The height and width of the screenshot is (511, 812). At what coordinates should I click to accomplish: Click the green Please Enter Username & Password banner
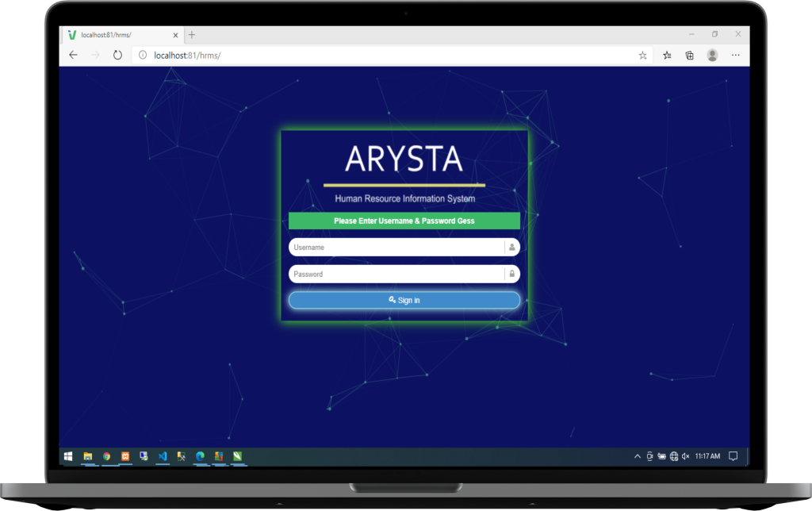(404, 221)
